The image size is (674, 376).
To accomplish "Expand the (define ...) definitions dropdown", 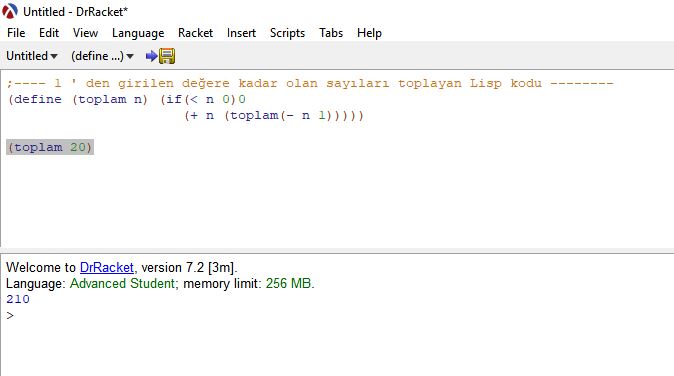I will coord(102,56).
